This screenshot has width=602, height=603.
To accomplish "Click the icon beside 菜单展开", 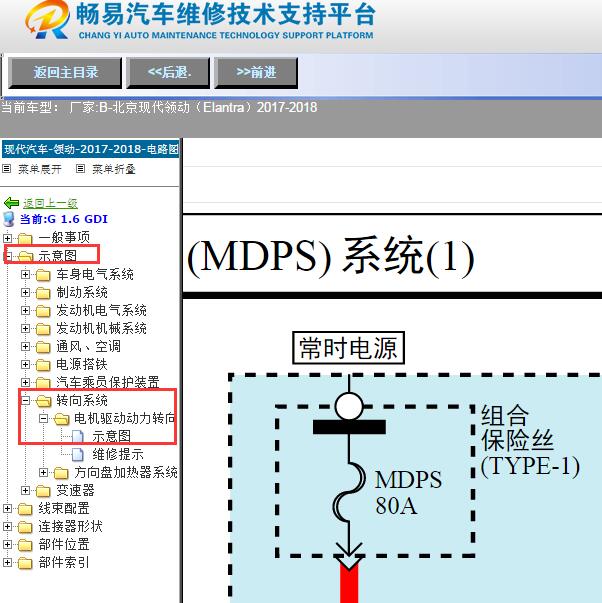I will [7, 168].
